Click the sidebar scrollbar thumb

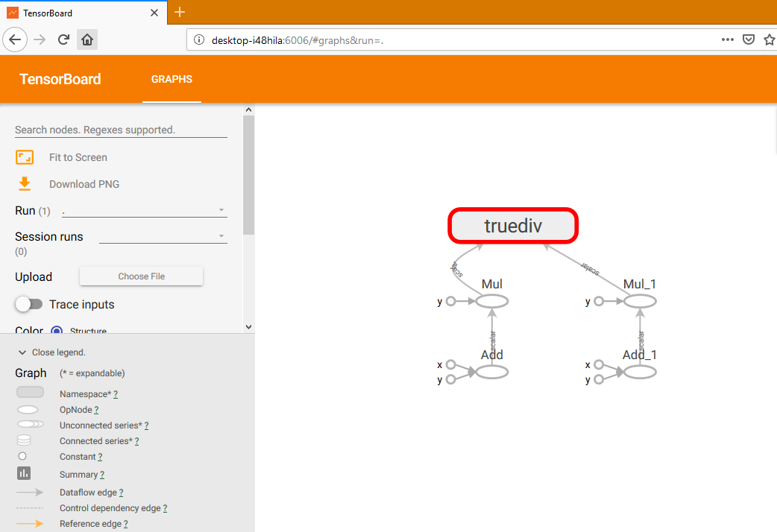[x=249, y=175]
